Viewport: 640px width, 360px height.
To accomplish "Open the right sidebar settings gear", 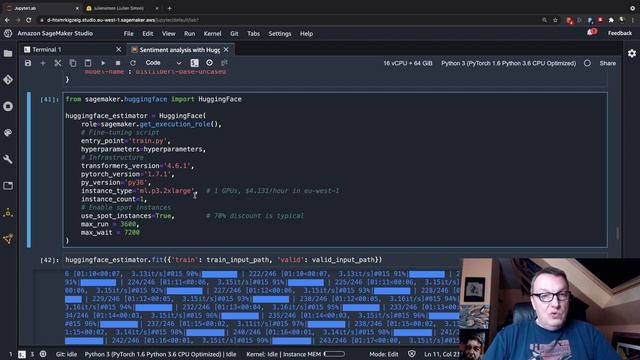I will pos(632,53).
